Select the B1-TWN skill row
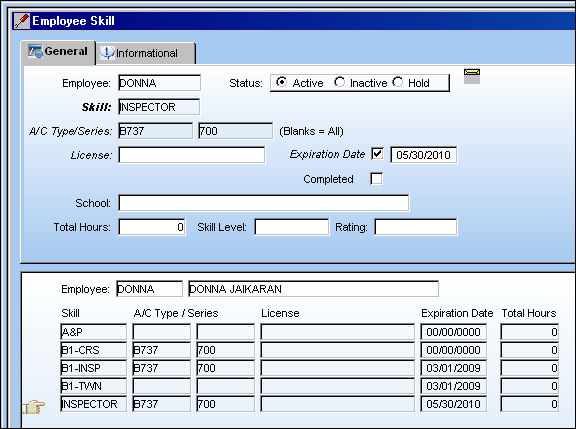Viewport: 576px width, 429px height. 93,386
